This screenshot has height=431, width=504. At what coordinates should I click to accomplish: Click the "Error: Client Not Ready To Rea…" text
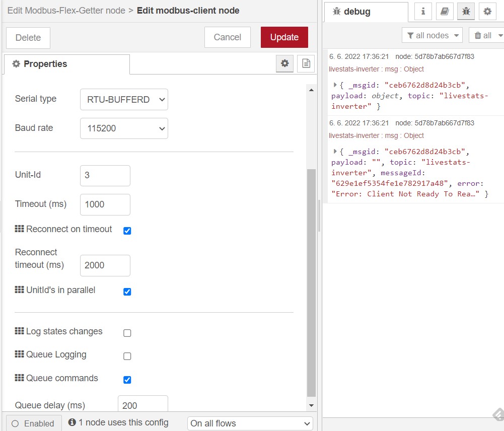[x=405, y=194]
